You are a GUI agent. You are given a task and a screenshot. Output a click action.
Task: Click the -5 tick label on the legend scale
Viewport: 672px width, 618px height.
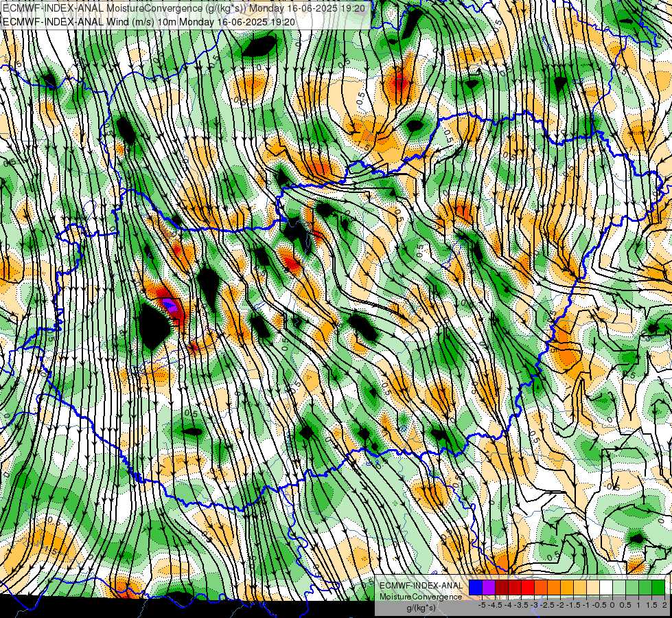point(482,605)
